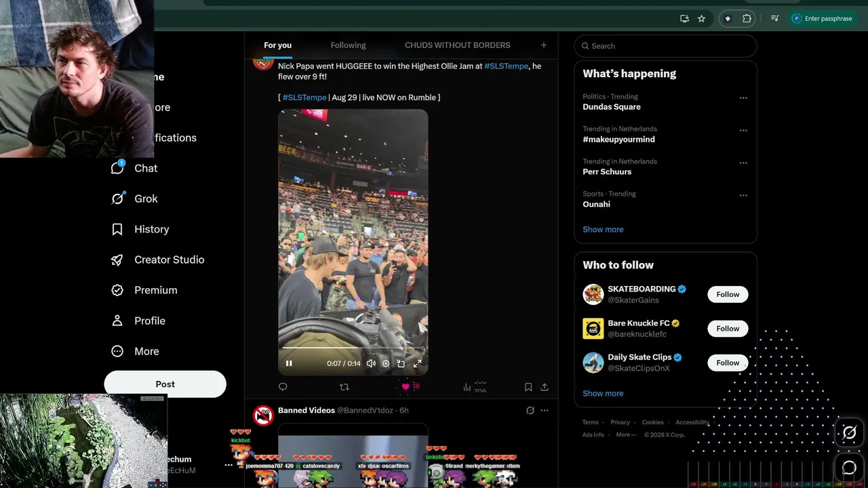
Task: Open the Perr Schuurs trend
Action: coord(607,172)
